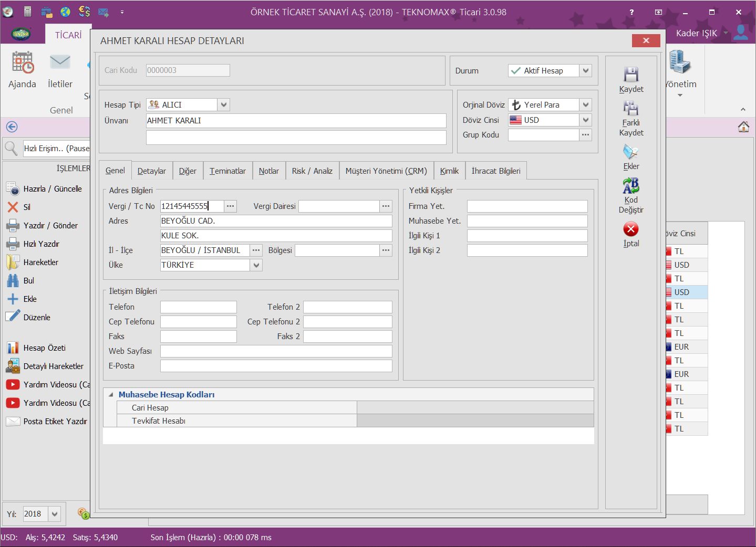Click the Grup Kodu ellipsis button

pyautogui.click(x=585, y=135)
